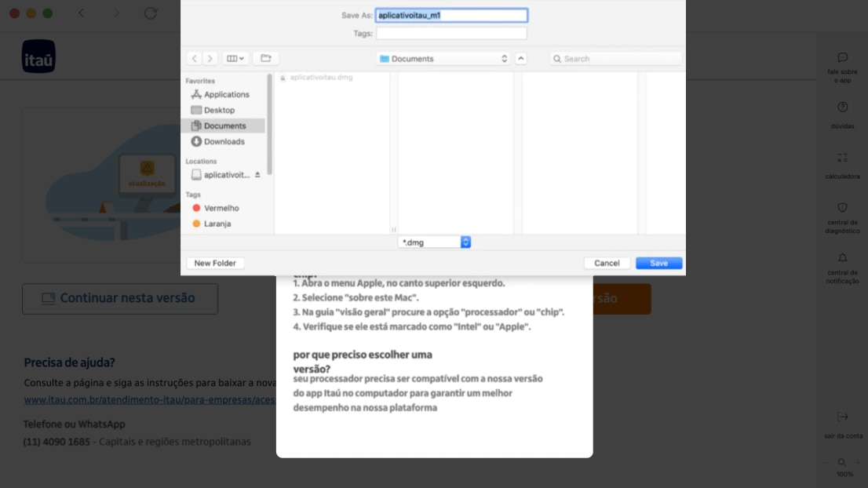Viewport: 868px width, 488px height.
Task: Click the Continuar nesta versão button
Action: [x=120, y=299]
